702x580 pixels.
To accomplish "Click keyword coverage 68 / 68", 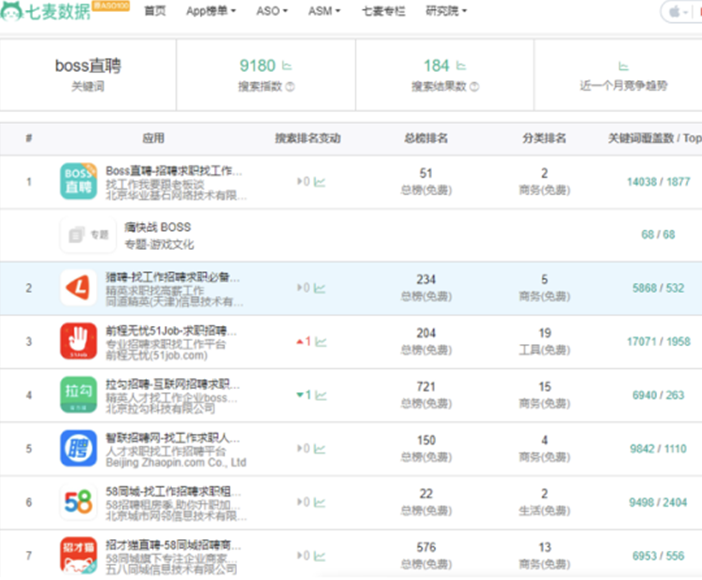I will click(x=658, y=234).
